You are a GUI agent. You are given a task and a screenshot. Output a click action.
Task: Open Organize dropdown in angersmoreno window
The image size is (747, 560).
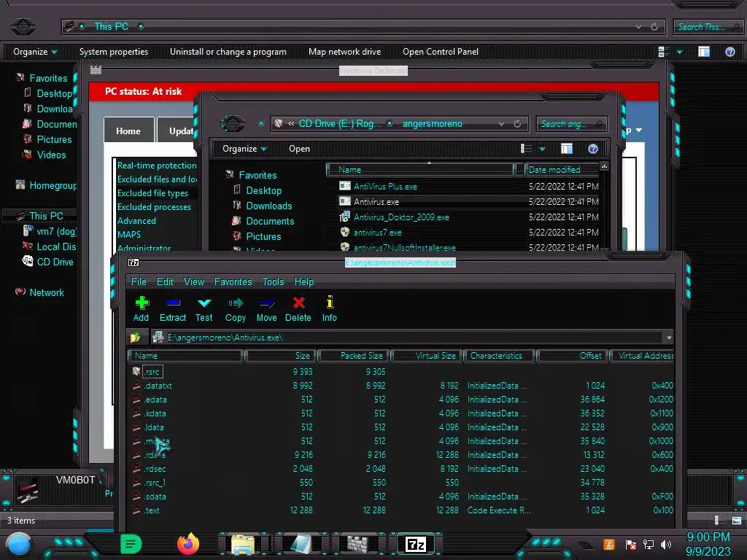click(244, 149)
